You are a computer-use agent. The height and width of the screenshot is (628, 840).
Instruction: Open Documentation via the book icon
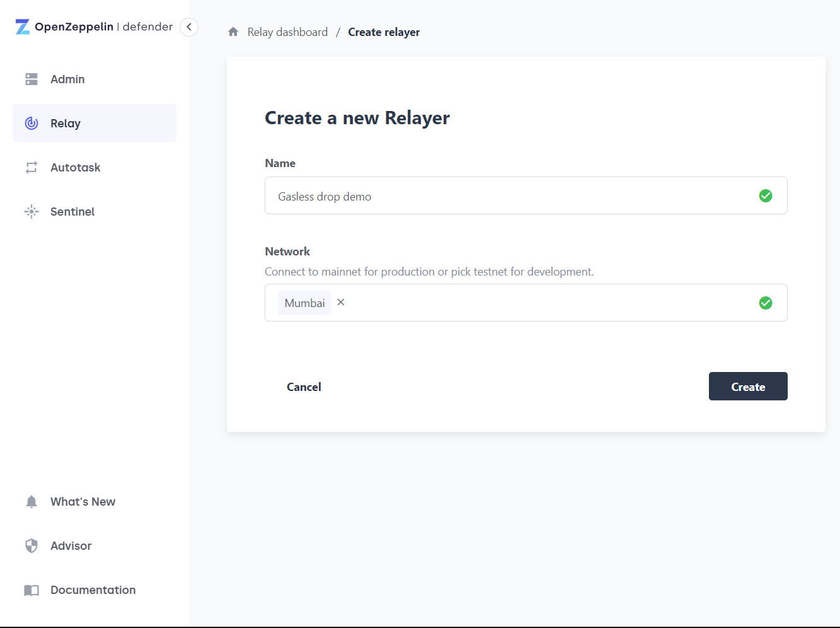coord(31,590)
